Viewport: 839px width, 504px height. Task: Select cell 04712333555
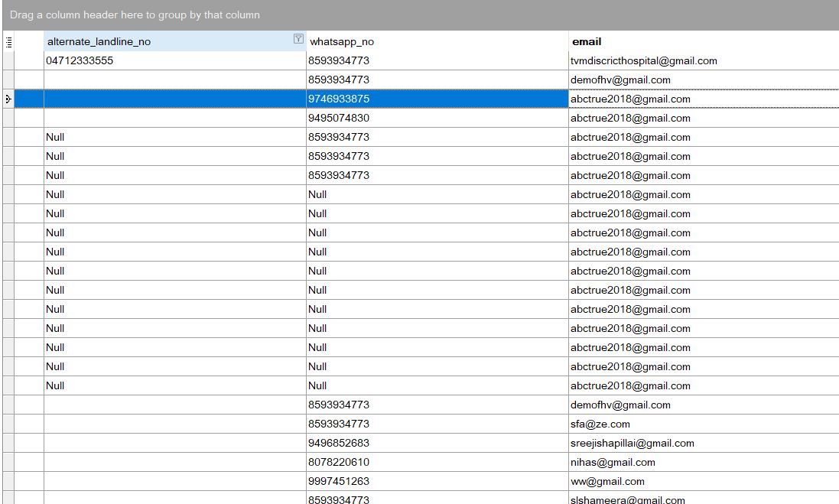tap(175, 60)
